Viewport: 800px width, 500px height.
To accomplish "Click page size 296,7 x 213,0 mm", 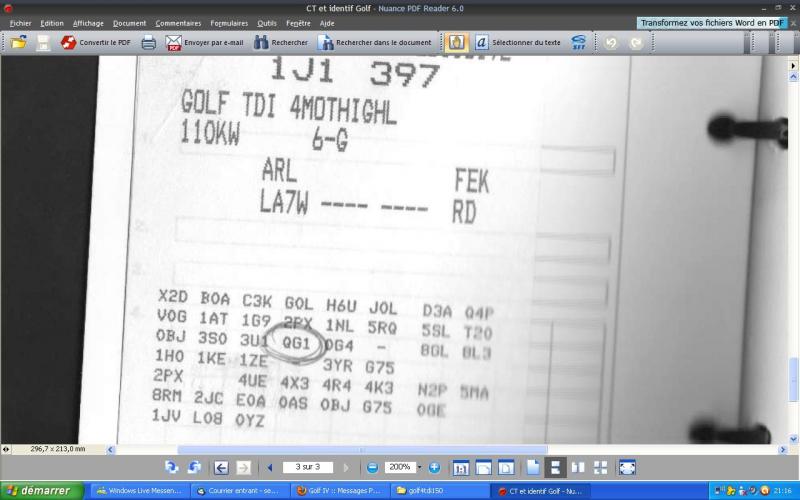I will (x=58, y=449).
